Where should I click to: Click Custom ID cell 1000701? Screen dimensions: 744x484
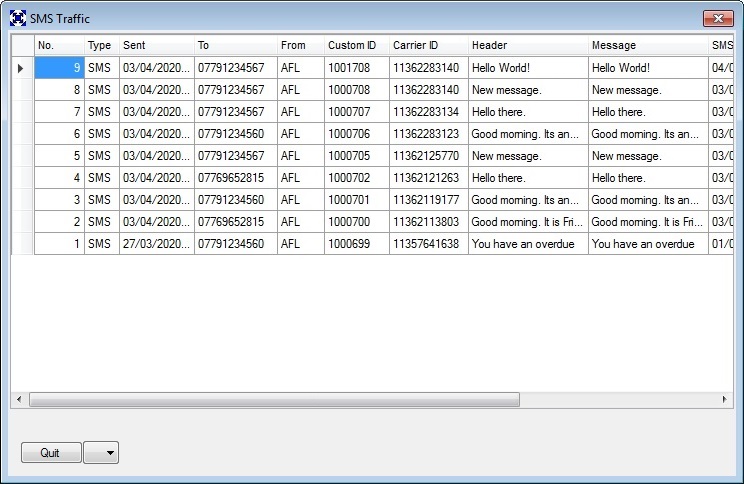[x=357, y=200]
